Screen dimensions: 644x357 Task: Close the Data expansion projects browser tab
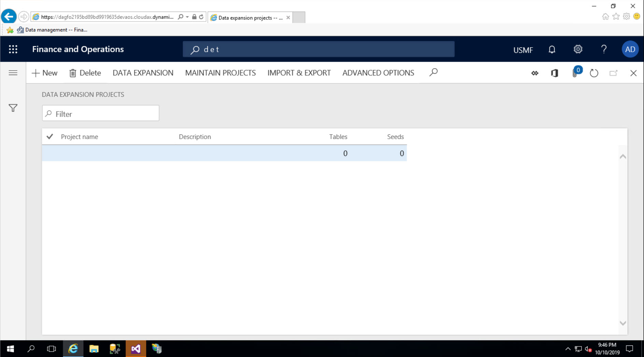288,18
